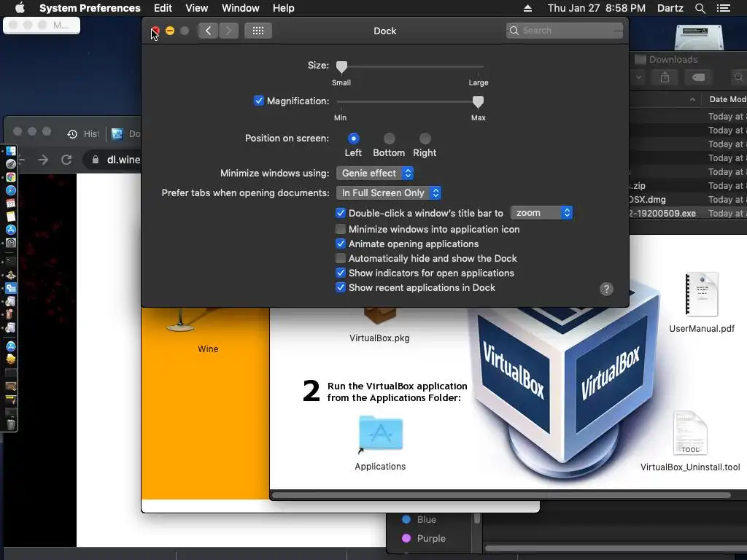747x560 pixels.
Task: Open title bar zoom action dropdown
Action: tap(541, 213)
